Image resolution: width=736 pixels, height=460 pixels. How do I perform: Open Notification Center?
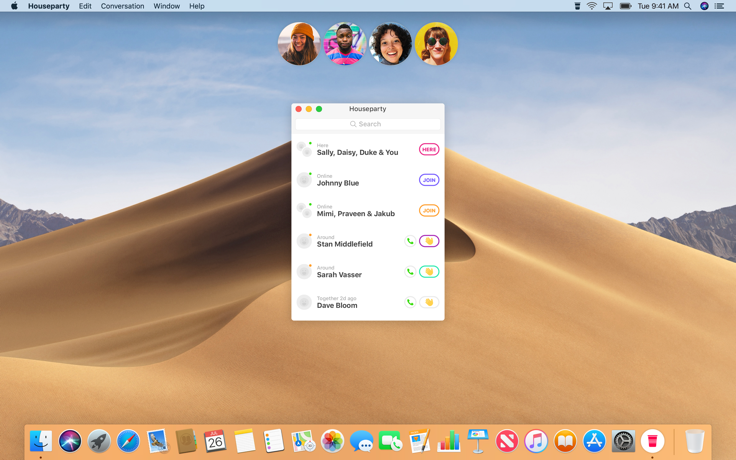(x=719, y=6)
